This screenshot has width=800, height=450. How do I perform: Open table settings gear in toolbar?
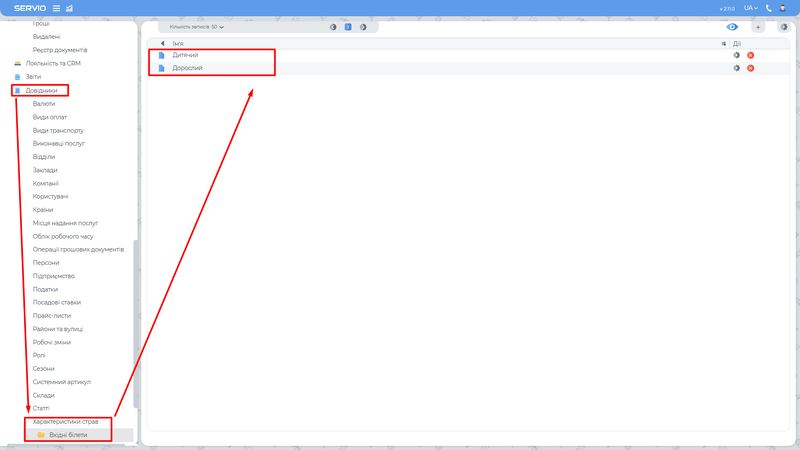783,27
